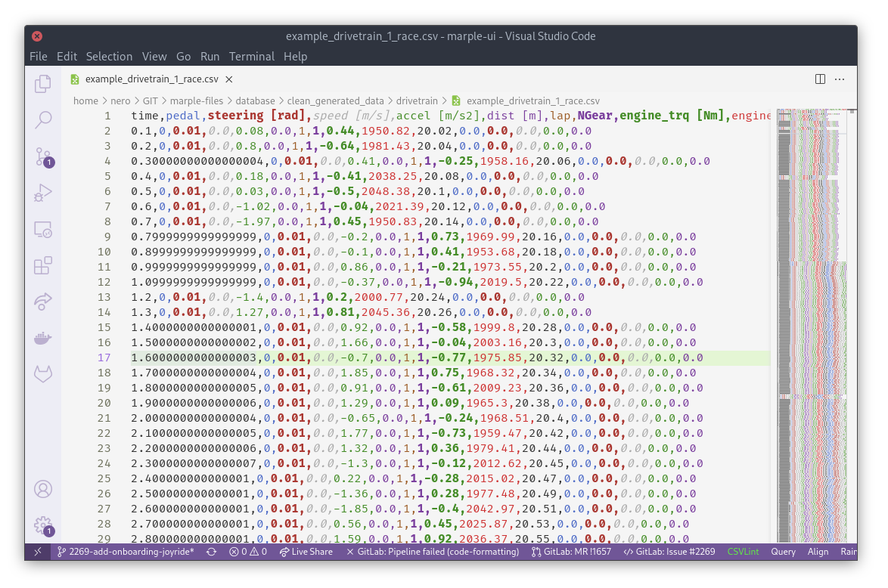This screenshot has height=588, width=888.
Task: Close the window with red button
Action: 37,36
